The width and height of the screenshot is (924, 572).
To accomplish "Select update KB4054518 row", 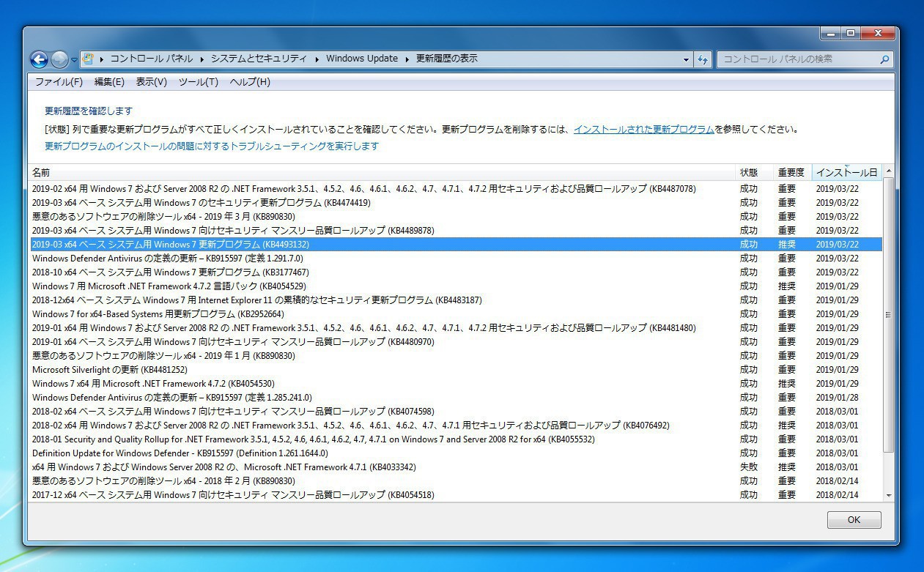I will point(456,495).
